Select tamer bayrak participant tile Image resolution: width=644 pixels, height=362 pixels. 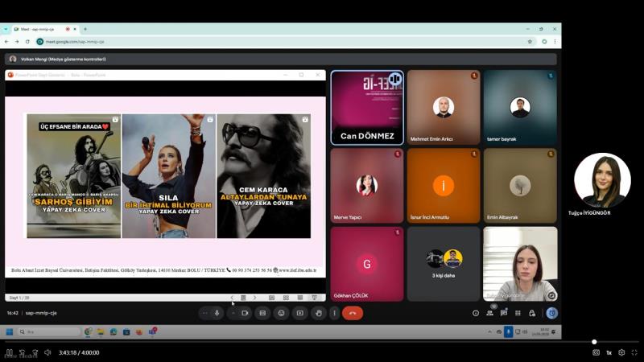520,108
